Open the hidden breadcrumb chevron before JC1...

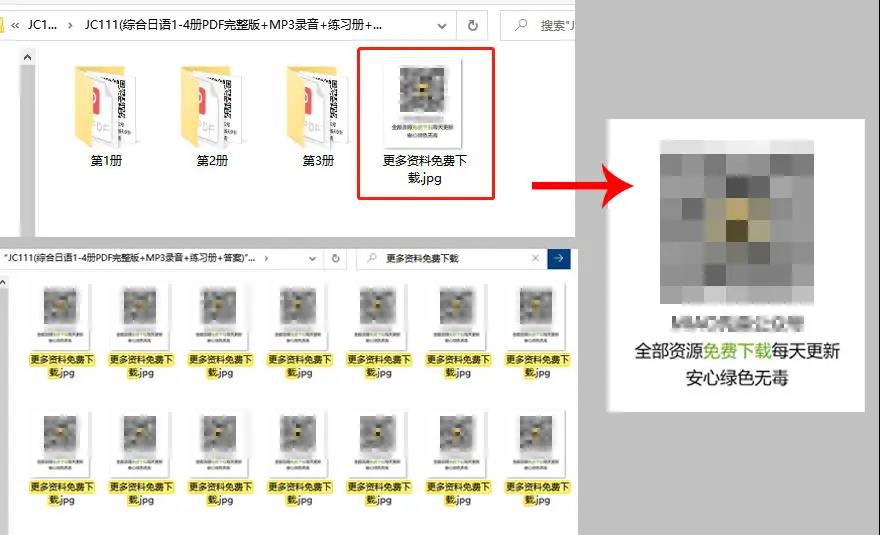pos(15,25)
